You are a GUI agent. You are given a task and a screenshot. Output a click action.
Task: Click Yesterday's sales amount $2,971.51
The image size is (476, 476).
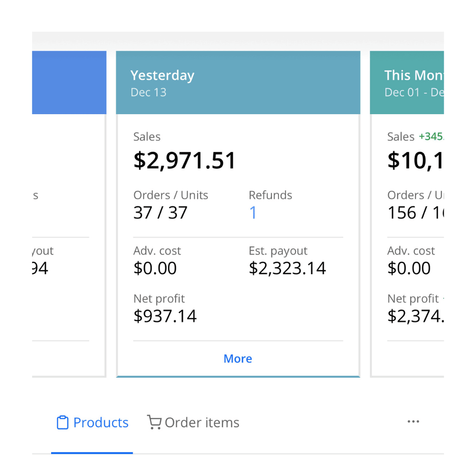(x=185, y=160)
